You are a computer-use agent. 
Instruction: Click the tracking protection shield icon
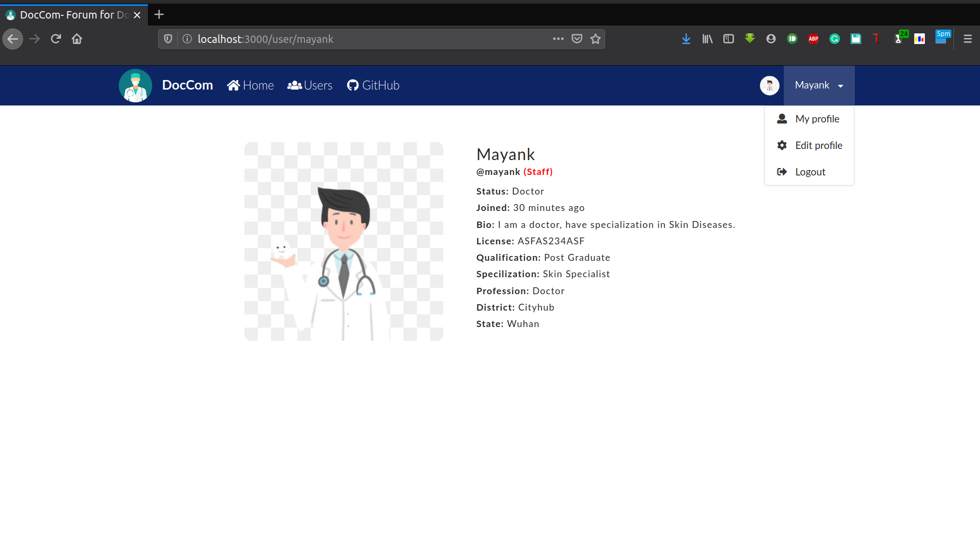click(x=168, y=39)
